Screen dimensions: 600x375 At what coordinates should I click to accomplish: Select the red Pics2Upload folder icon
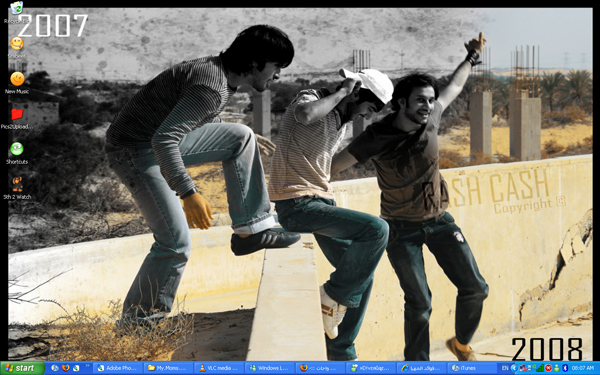tap(17, 117)
